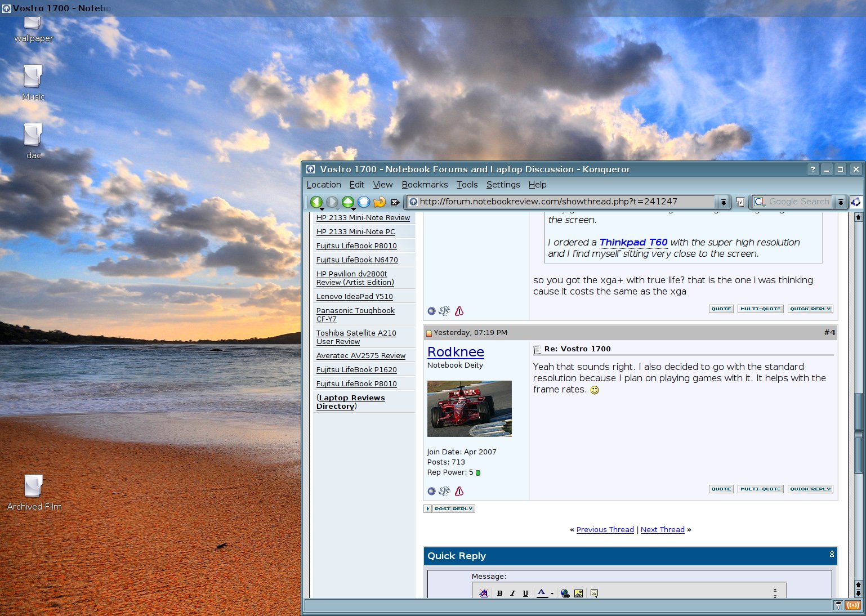Click Quick Reply button on Rodknee's post
The height and width of the screenshot is (616, 866).
click(810, 489)
